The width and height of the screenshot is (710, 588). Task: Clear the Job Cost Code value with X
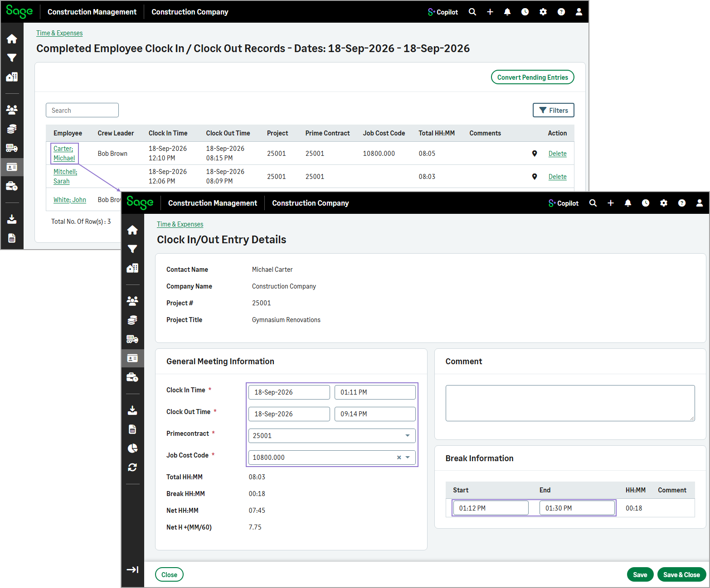399,458
